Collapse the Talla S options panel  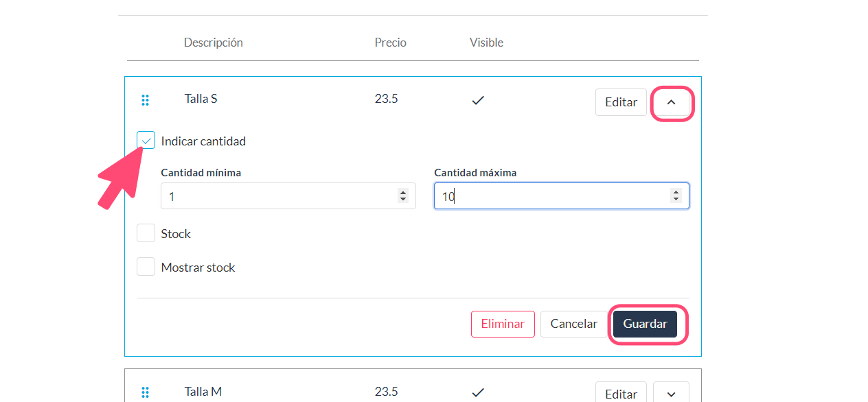(672, 102)
